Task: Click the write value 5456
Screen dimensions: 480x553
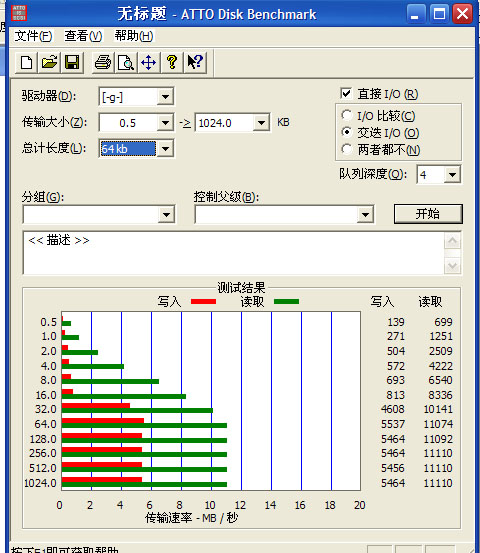Action: pyautogui.click(x=393, y=468)
